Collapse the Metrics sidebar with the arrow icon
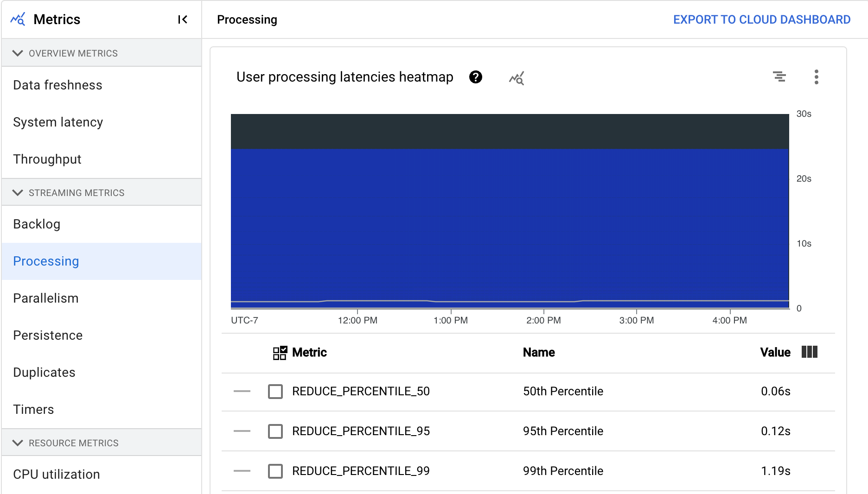Image resolution: width=868 pixels, height=494 pixels. point(183,19)
